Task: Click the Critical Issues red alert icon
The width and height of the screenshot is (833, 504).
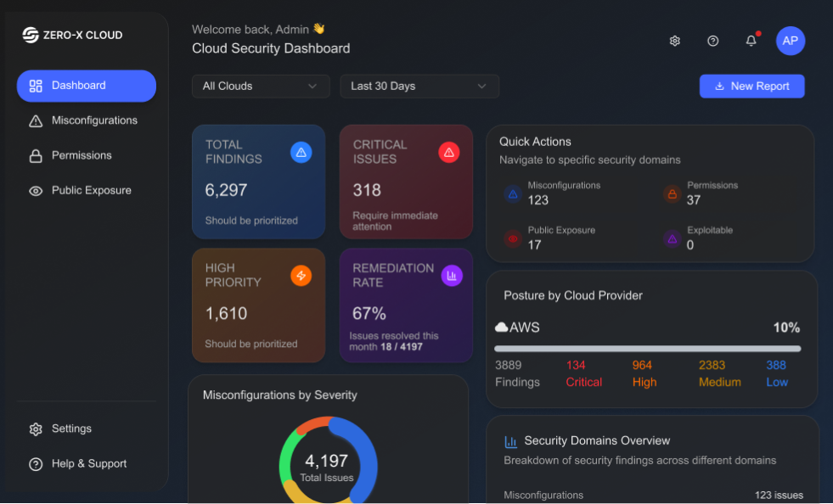Action: 449,153
